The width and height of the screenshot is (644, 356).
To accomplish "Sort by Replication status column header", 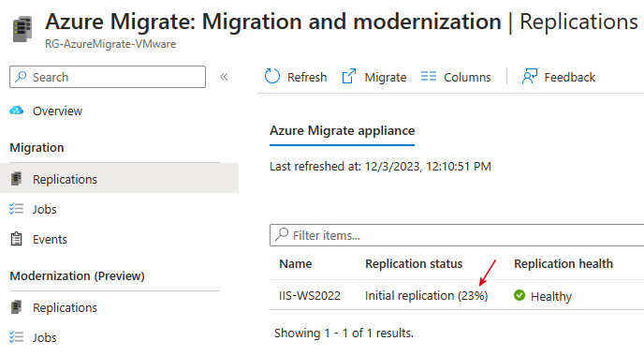I will pyautogui.click(x=414, y=264).
